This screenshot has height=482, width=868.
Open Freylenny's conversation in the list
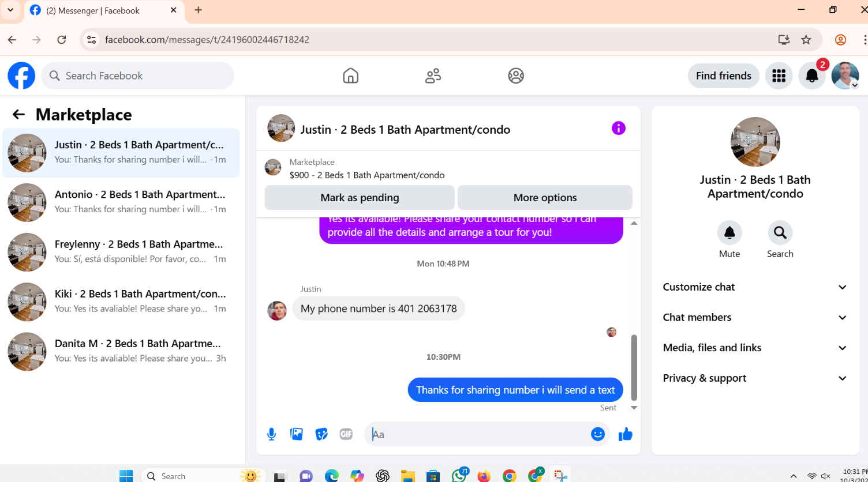coord(121,252)
